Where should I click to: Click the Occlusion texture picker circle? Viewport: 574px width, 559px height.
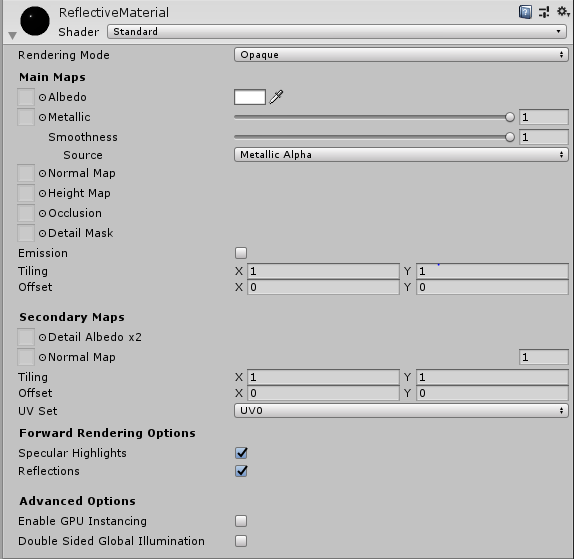click(42, 213)
